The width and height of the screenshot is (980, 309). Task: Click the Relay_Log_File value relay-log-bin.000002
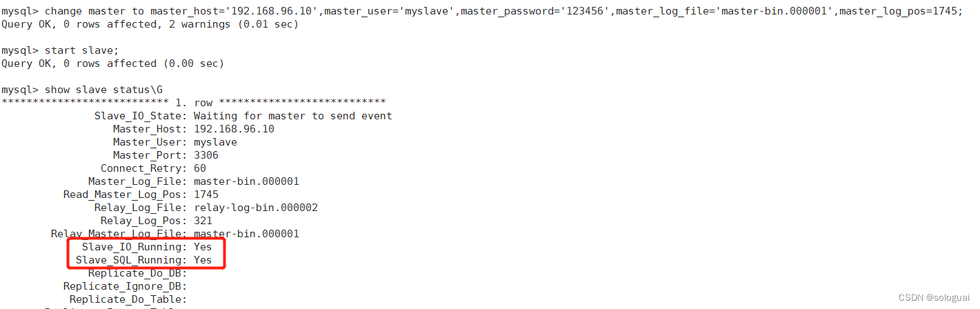pyautogui.click(x=256, y=208)
